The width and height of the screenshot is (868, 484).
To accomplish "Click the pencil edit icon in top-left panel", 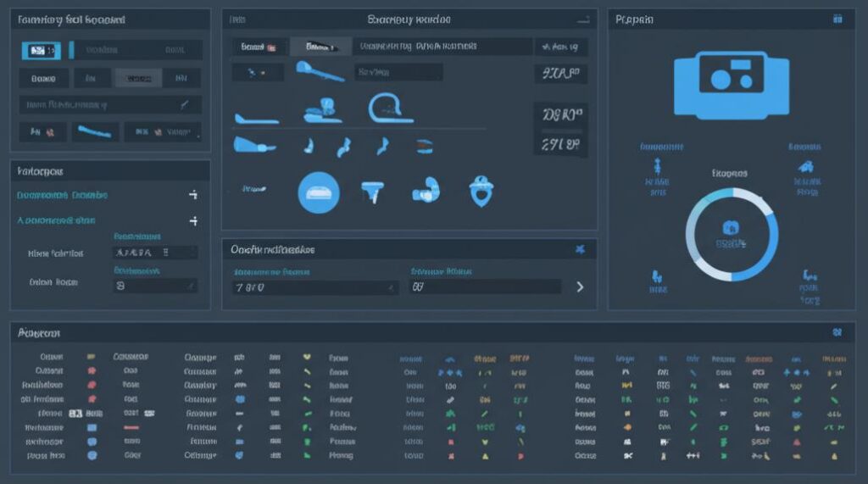I will [183, 105].
